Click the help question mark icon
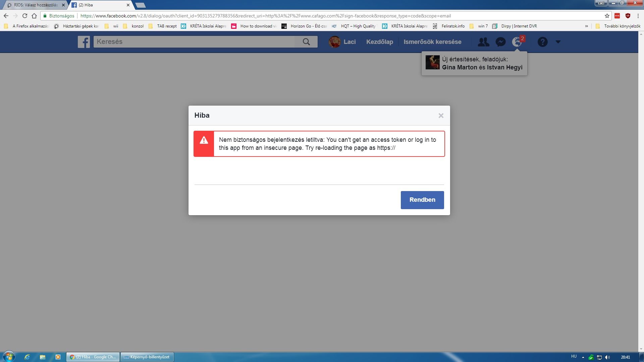Image resolution: width=644 pixels, height=362 pixels. tap(542, 42)
